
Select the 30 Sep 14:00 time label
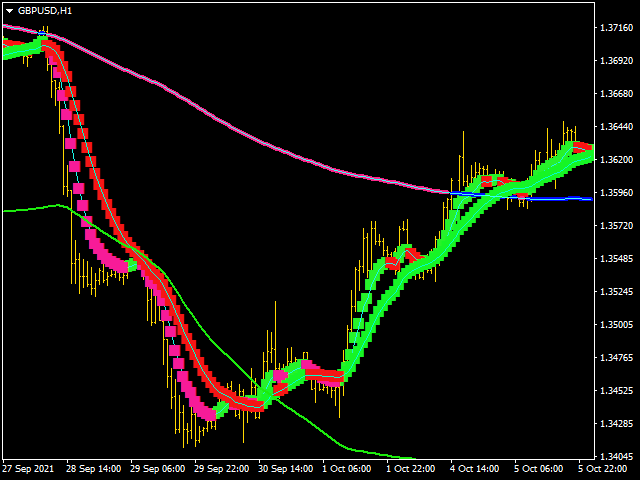[x=286, y=469]
